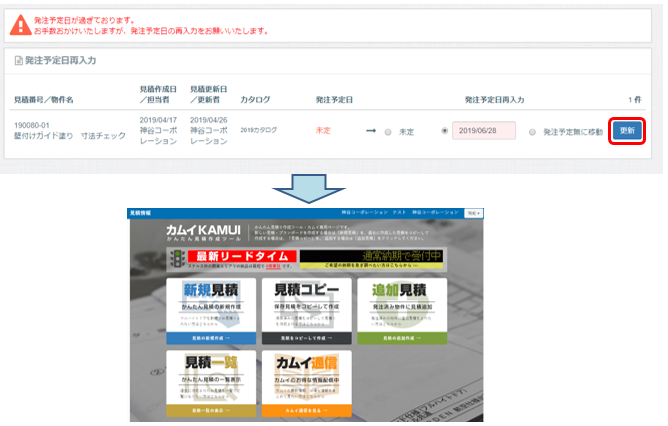Click the yellow delivery inquiry link strip

tap(371, 265)
